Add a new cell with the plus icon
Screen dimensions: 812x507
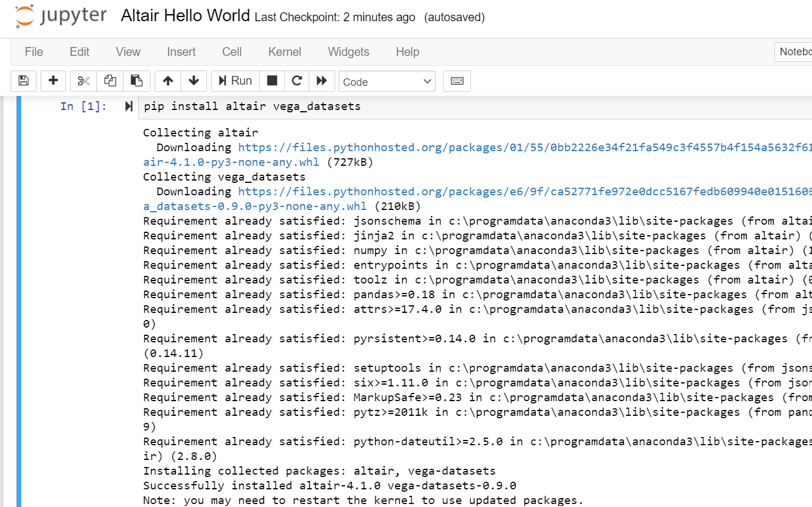[x=53, y=81]
